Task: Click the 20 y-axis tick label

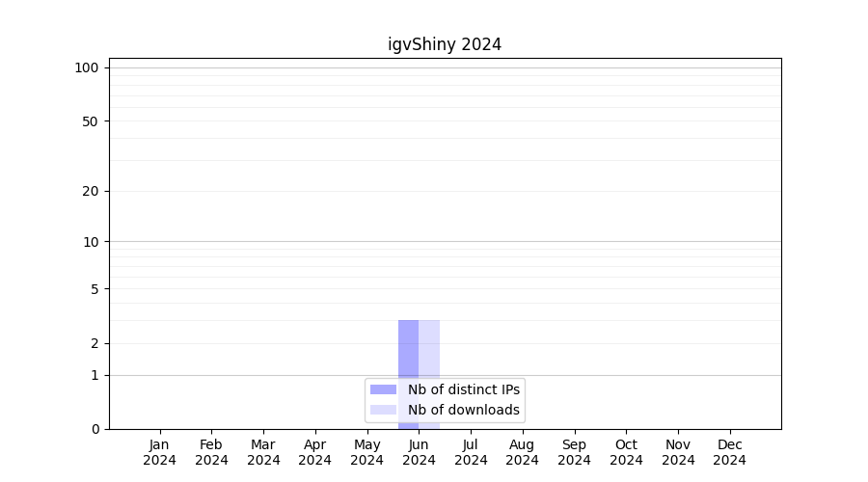Action: [90, 191]
